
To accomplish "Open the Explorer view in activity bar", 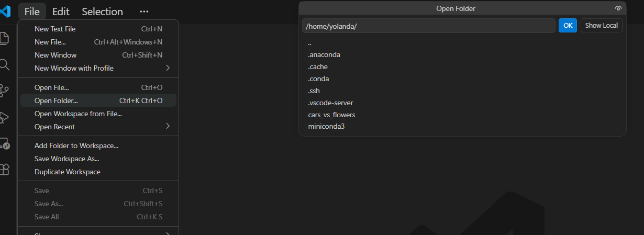I will [4, 38].
